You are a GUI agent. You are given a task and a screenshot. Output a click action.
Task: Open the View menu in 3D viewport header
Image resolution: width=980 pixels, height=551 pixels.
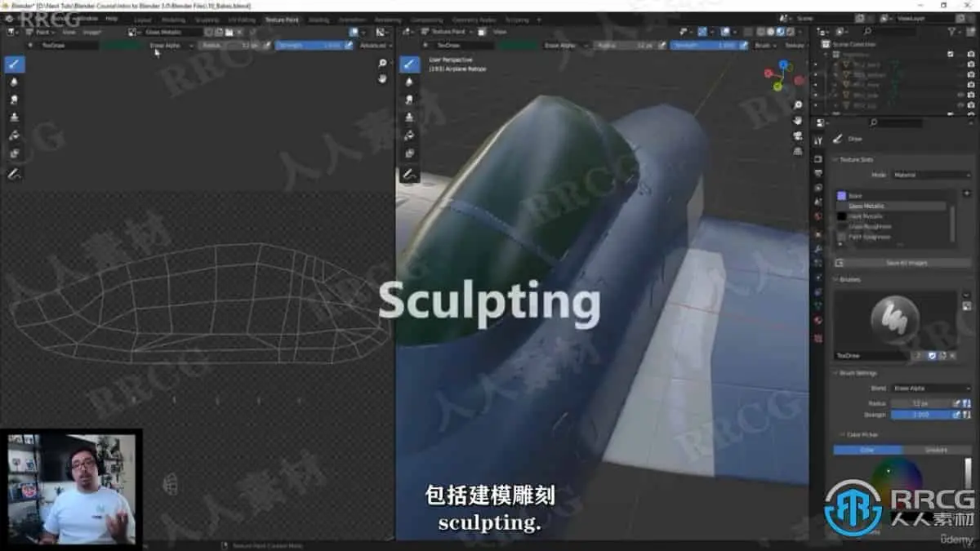pyautogui.click(x=500, y=32)
